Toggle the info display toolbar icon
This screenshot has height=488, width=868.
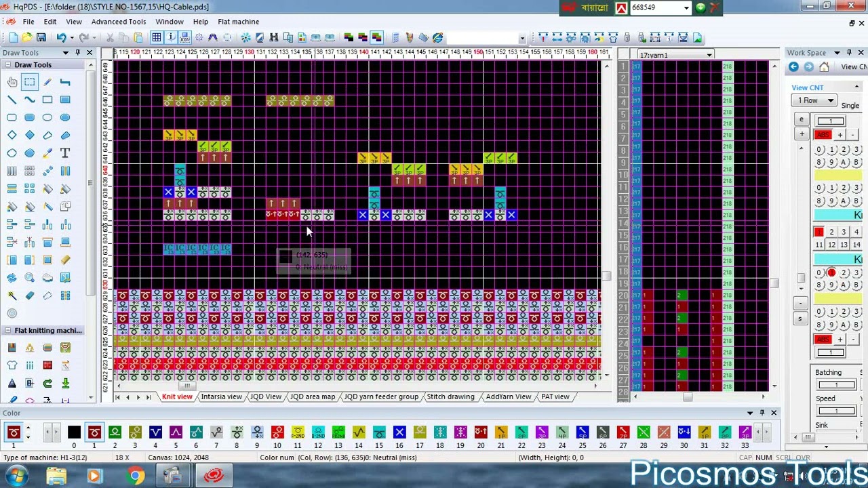pos(171,38)
